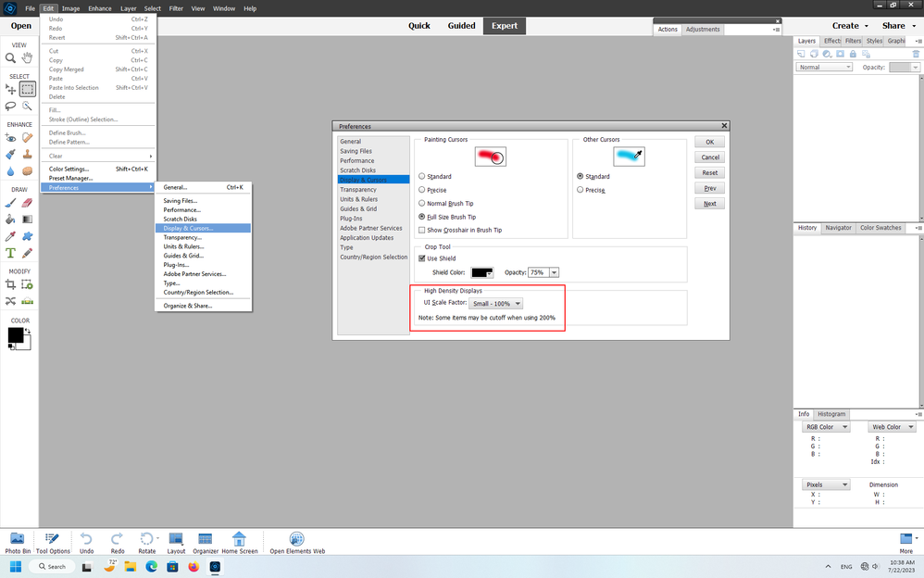
Task: Choose the Horizontal Type tool
Action: (9, 252)
